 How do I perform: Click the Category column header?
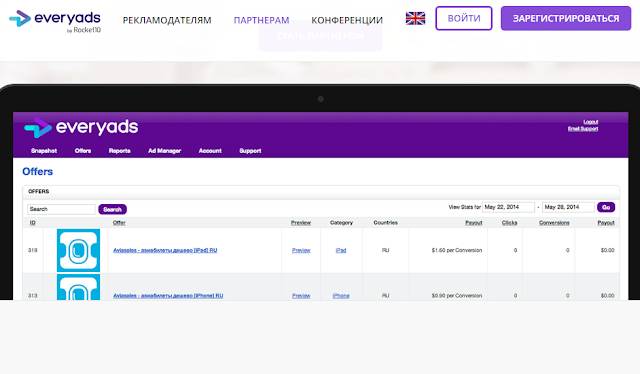click(x=341, y=223)
